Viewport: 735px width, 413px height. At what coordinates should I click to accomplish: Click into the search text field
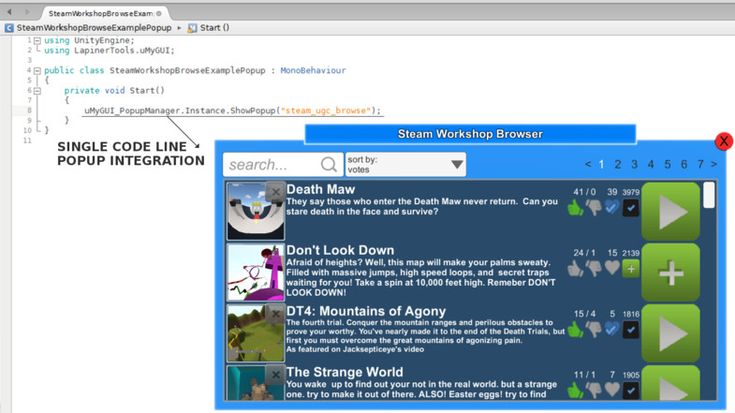pyautogui.click(x=270, y=165)
